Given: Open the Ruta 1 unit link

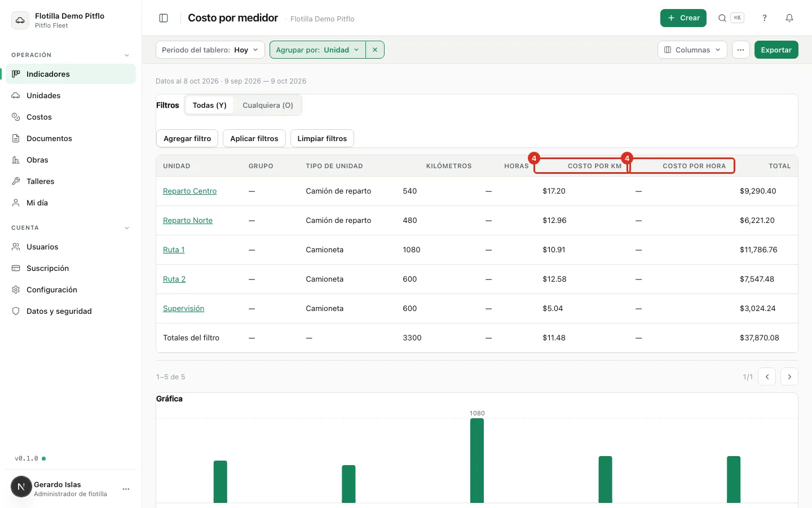Looking at the screenshot, I should pos(174,249).
